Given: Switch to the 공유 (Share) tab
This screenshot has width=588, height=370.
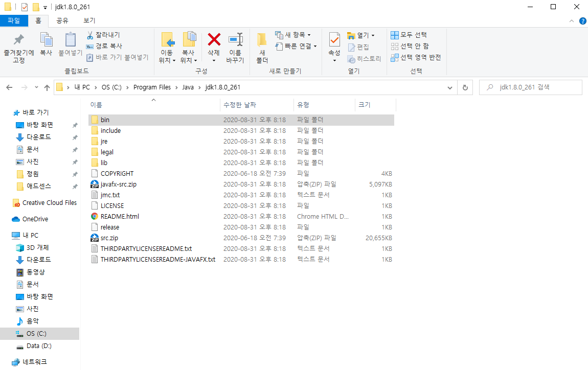Looking at the screenshot, I should 62,20.
